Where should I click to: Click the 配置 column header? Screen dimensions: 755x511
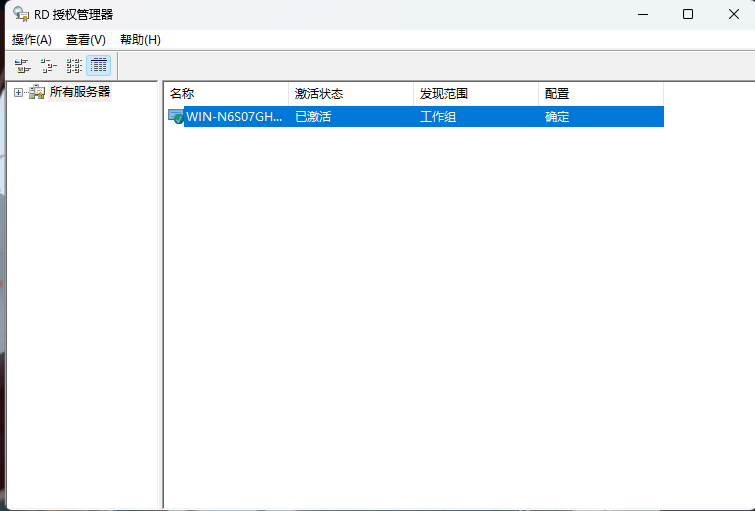[600, 94]
